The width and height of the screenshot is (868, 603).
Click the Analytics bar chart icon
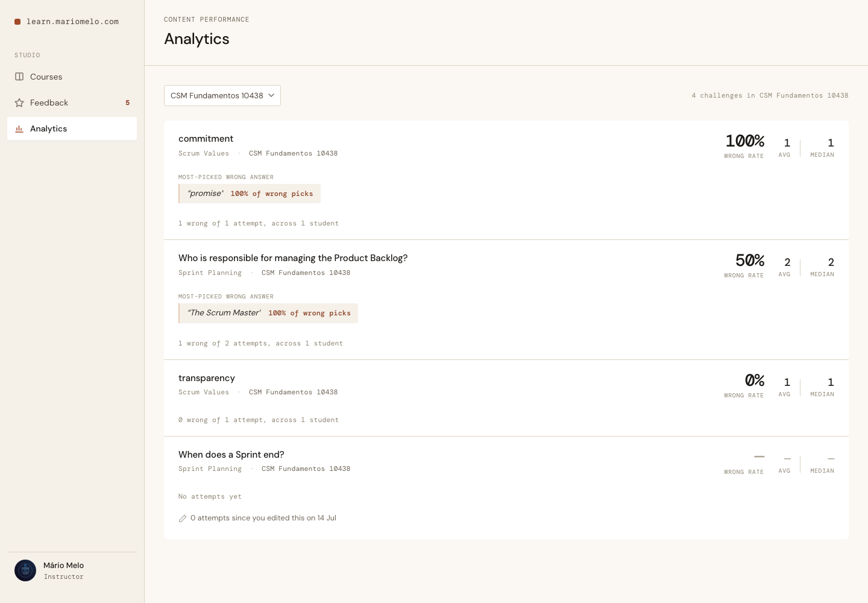(x=19, y=128)
